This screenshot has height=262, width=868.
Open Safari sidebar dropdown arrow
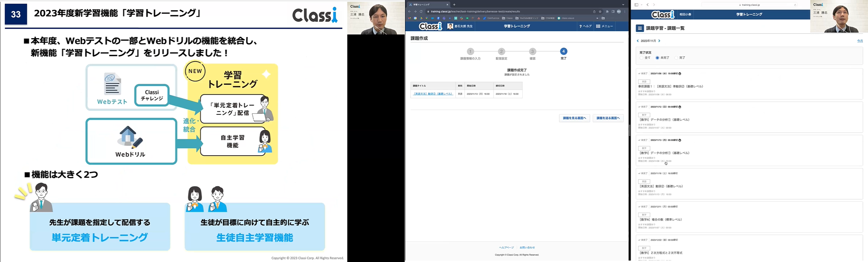(x=642, y=5)
